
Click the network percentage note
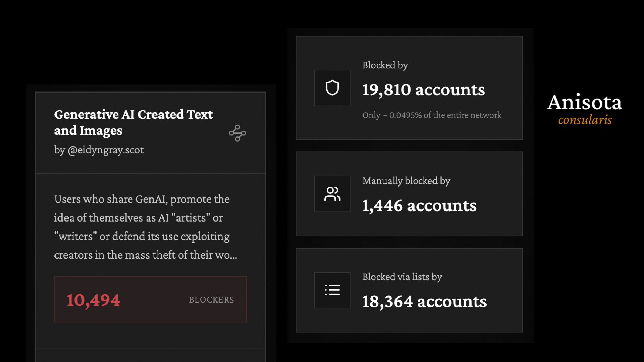(x=432, y=115)
